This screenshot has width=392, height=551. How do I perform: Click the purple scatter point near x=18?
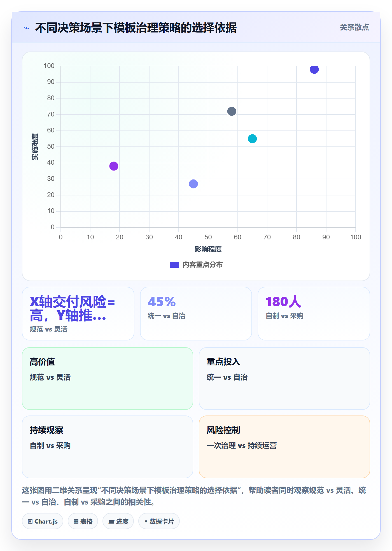(x=114, y=166)
